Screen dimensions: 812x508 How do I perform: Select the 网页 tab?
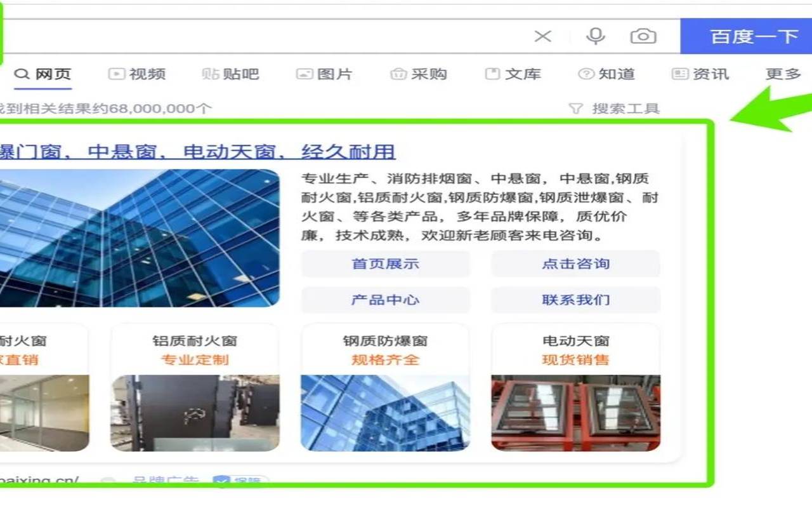pyautogui.click(x=43, y=74)
